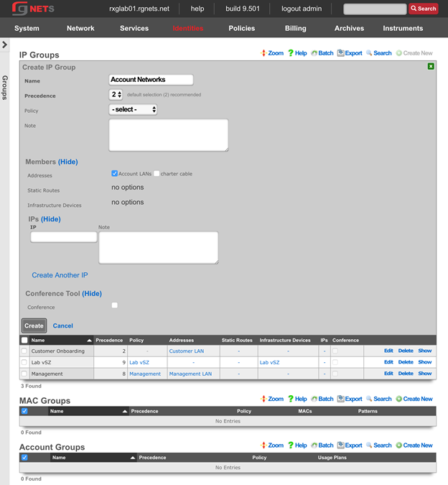
Task: Enable the charter cable checkbox
Action: pyautogui.click(x=157, y=173)
